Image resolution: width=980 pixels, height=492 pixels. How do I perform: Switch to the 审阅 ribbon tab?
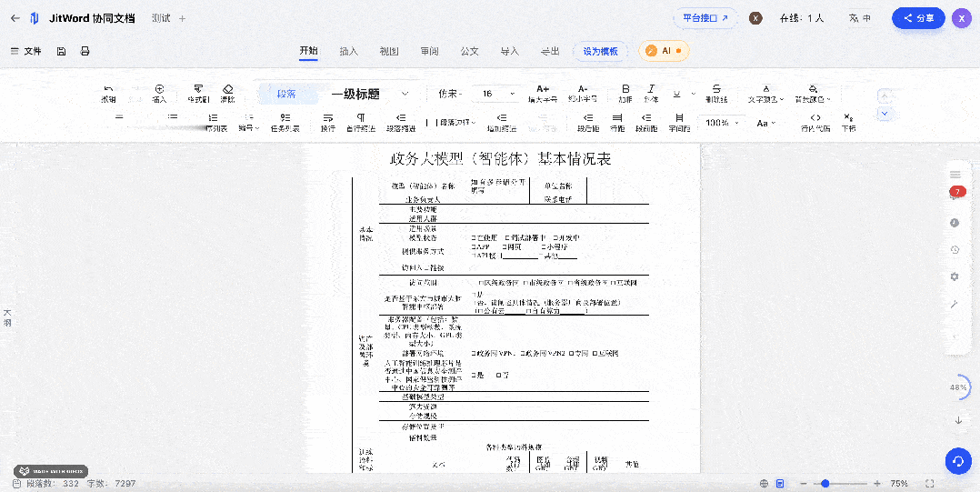(x=429, y=51)
